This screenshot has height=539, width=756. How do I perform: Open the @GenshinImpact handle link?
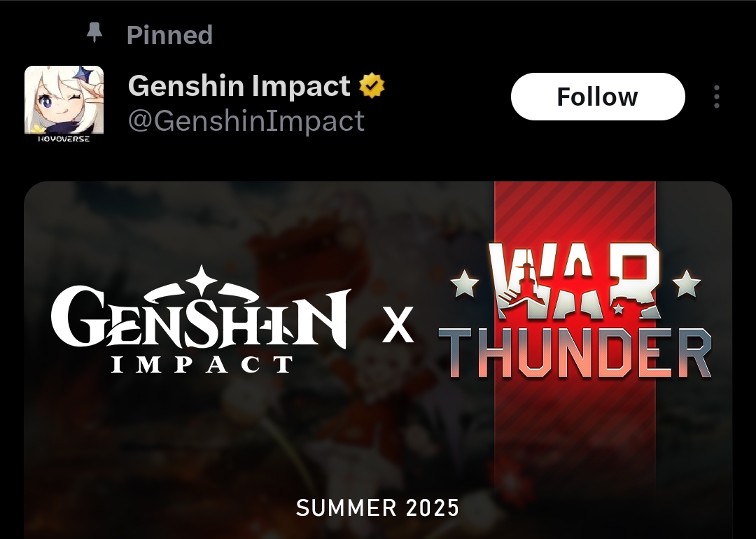[x=246, y=120]
